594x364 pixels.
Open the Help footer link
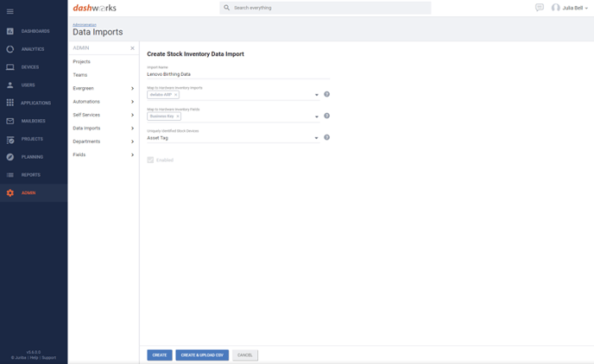coord(34,358)
